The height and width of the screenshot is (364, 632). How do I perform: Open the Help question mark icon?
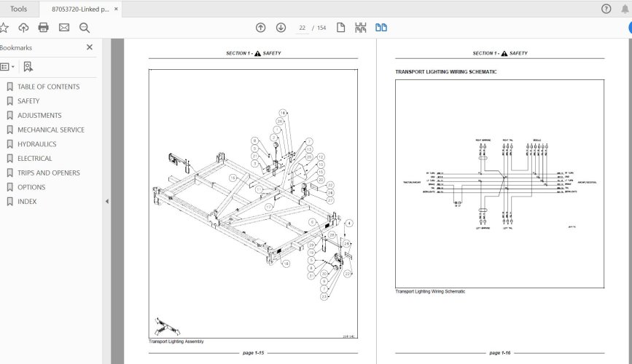point(606,9)
